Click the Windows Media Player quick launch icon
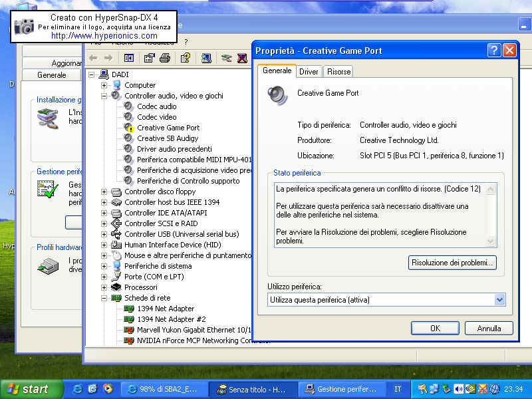532x399 pixels. [108, 389]
